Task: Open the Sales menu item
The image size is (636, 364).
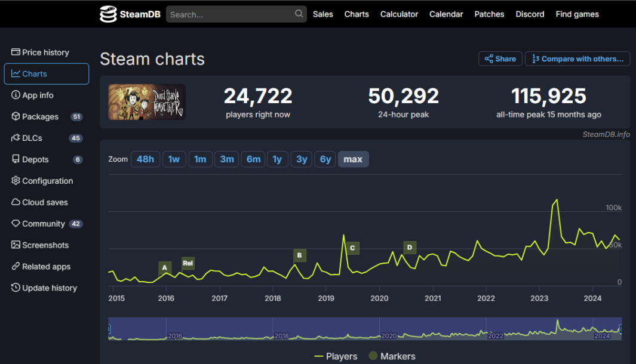Action: (323, 14)
